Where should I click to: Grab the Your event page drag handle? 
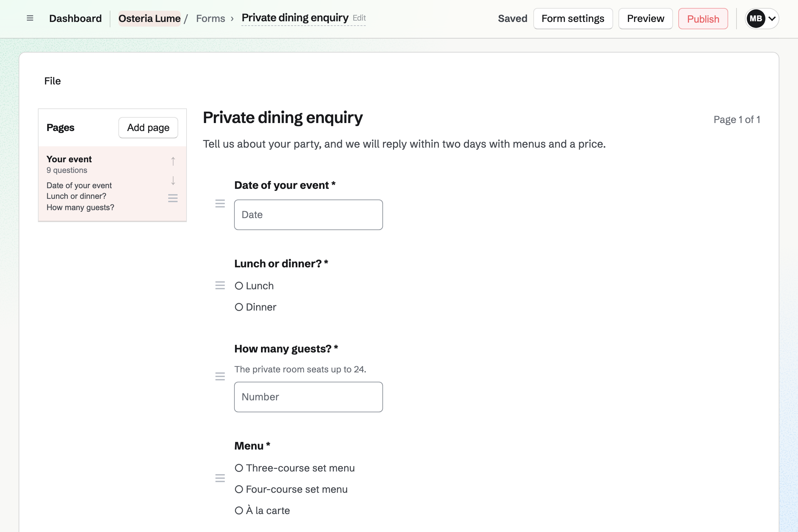(173, 198)
